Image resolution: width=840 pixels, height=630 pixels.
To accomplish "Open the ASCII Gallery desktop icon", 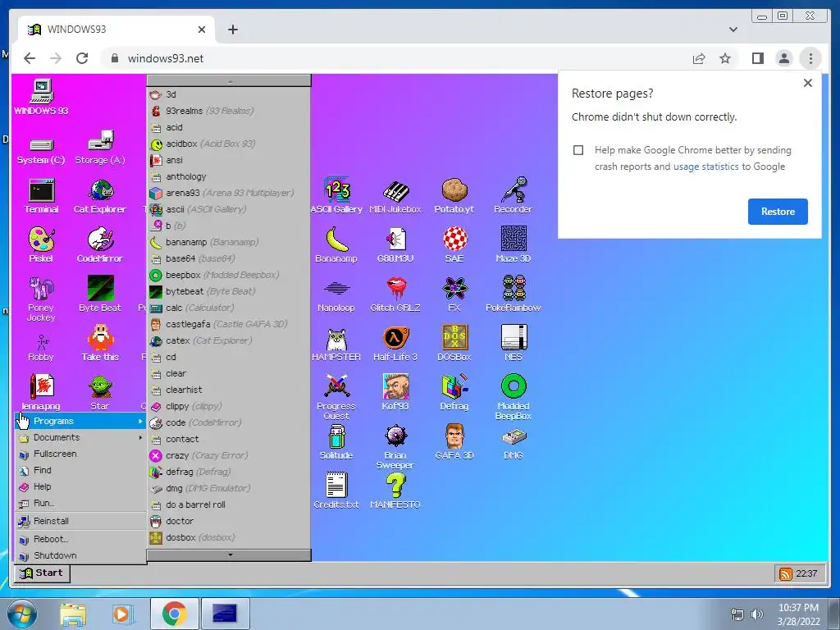I will [336, 195].
